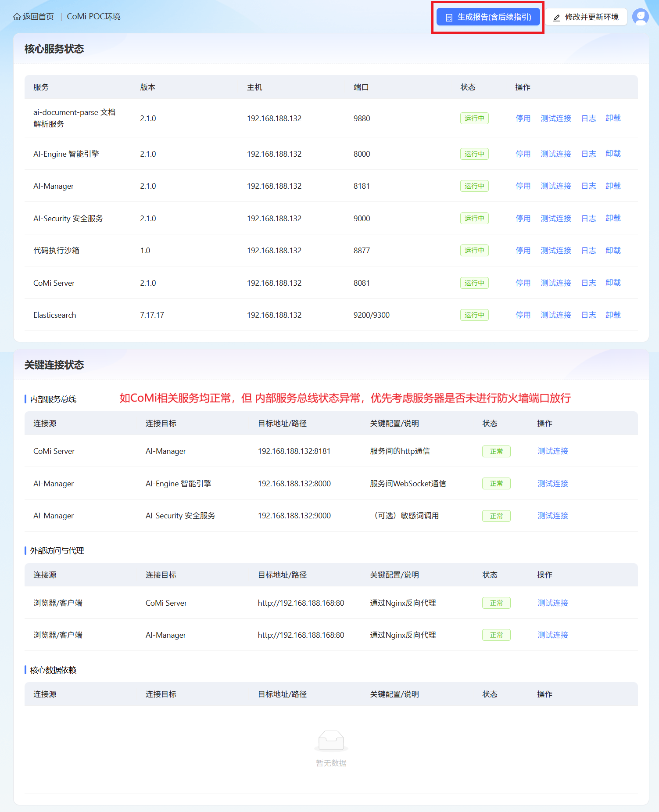Click the 核心服务状态 section heading
The width and height of the screenshot is (659, 812).
click(x=54, y=49)
